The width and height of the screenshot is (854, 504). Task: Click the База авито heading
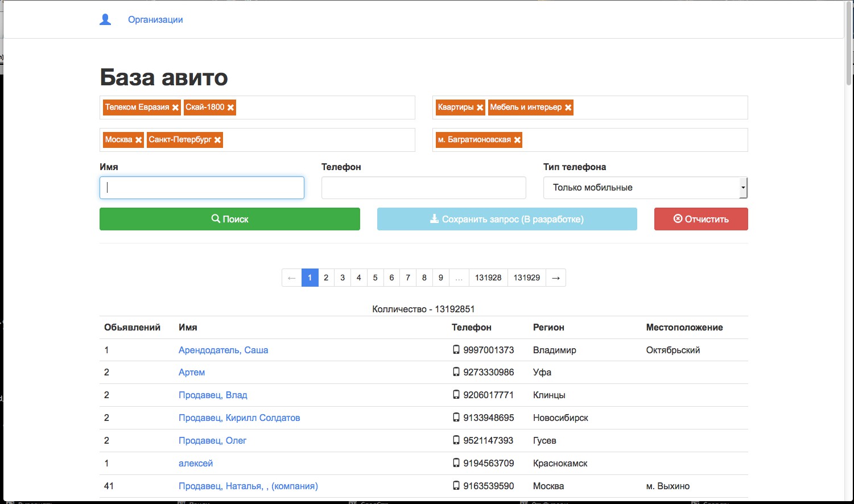click(x=164, y=77)
